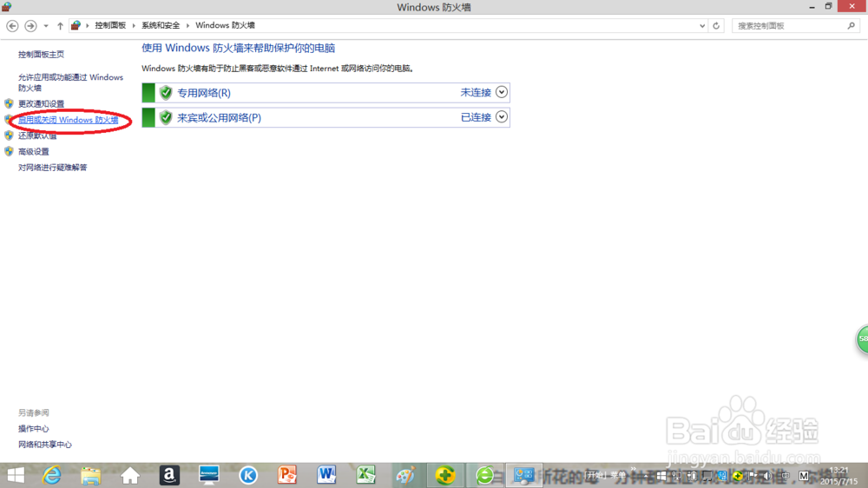
Task: Open the Amazon app in the taskbar
Action: pyautogui.click(x=169, y=475)
